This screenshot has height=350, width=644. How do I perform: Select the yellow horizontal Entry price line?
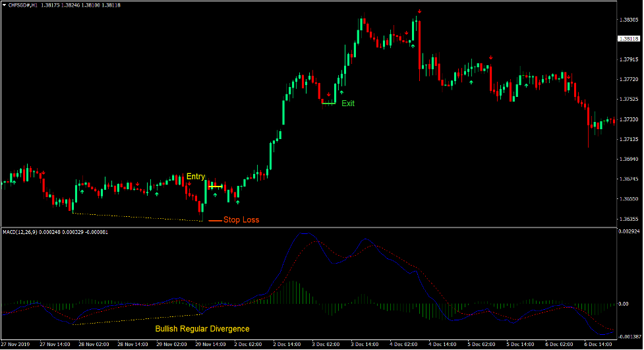pos(216,187)
